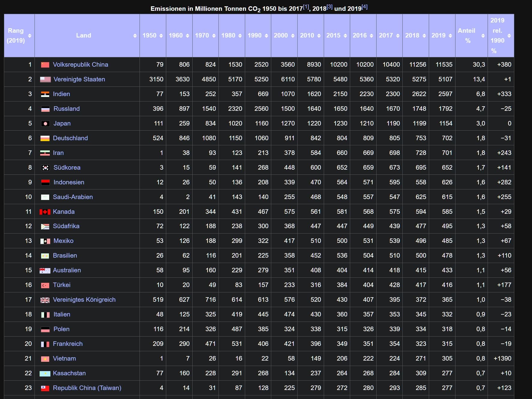Sort table by the Land column
The height and width of the screenshot is (399, 532).
coord(135,36)
